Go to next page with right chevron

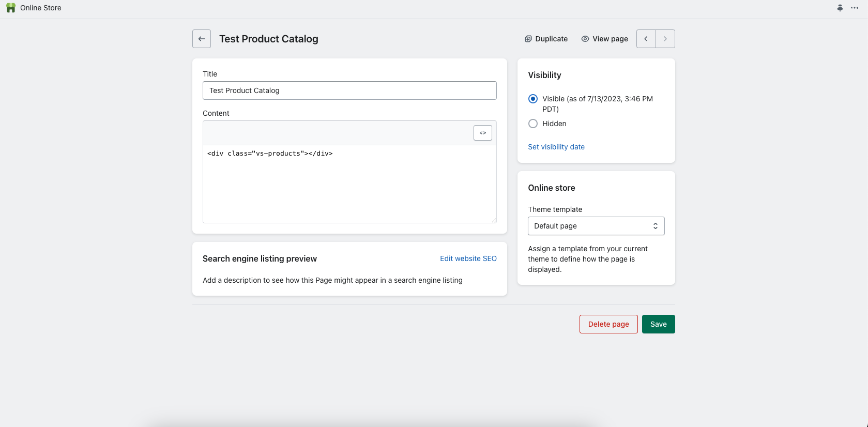coord(665,39)
